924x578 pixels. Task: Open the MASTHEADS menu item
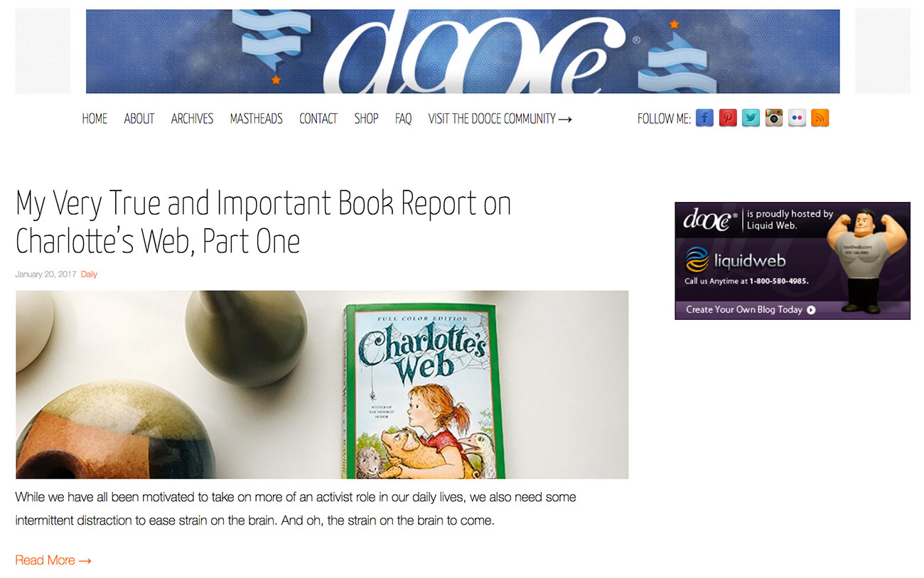pyautogui.click(x=256, y=119)
